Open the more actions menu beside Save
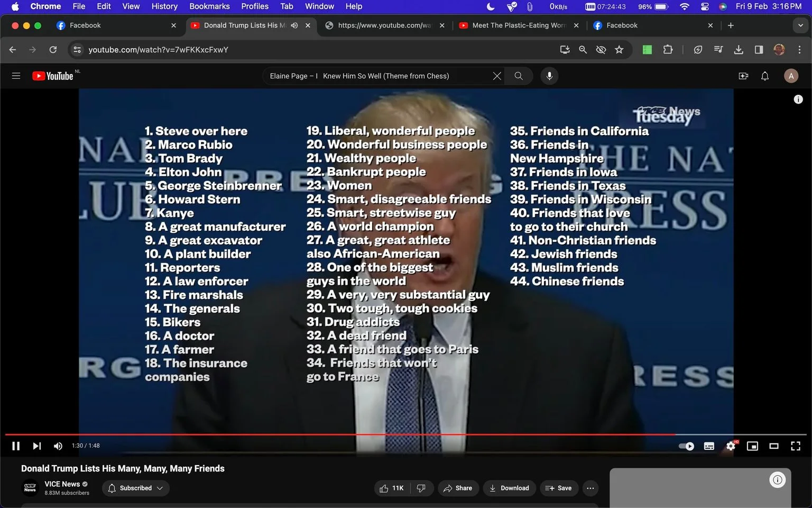 590,488
